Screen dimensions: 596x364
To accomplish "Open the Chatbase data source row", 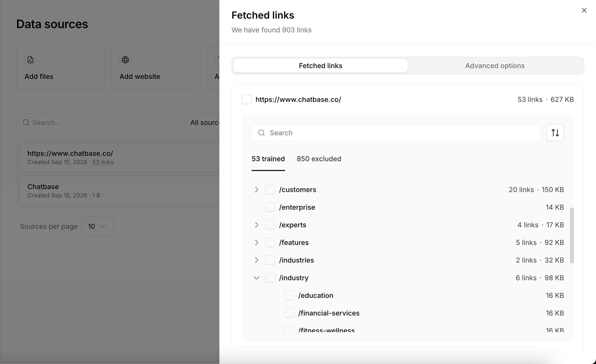I will point(119,191).
